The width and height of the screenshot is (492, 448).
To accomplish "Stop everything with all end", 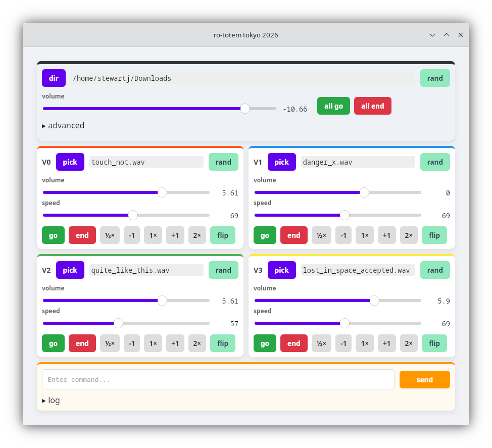I will (x=372, y=106).
